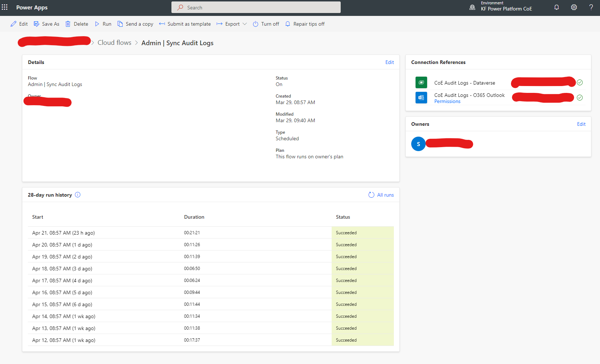The height and width of the screenshot is (364, 600).
Task: Click the O365 Outlook connector icon
Action: tap(421, 97)
